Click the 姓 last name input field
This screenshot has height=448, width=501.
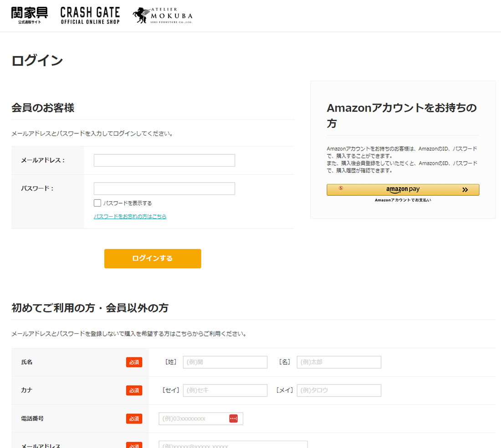(225, 362)
